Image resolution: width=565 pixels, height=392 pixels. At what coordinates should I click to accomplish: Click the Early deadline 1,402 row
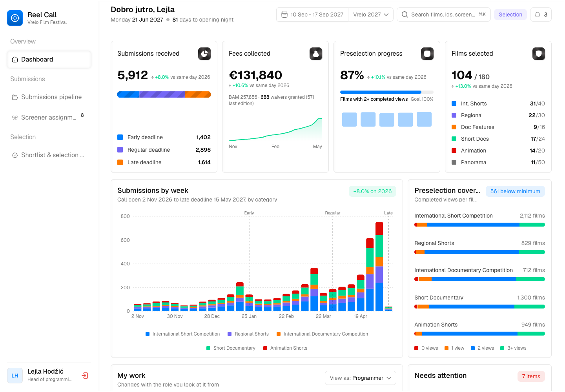164,137
